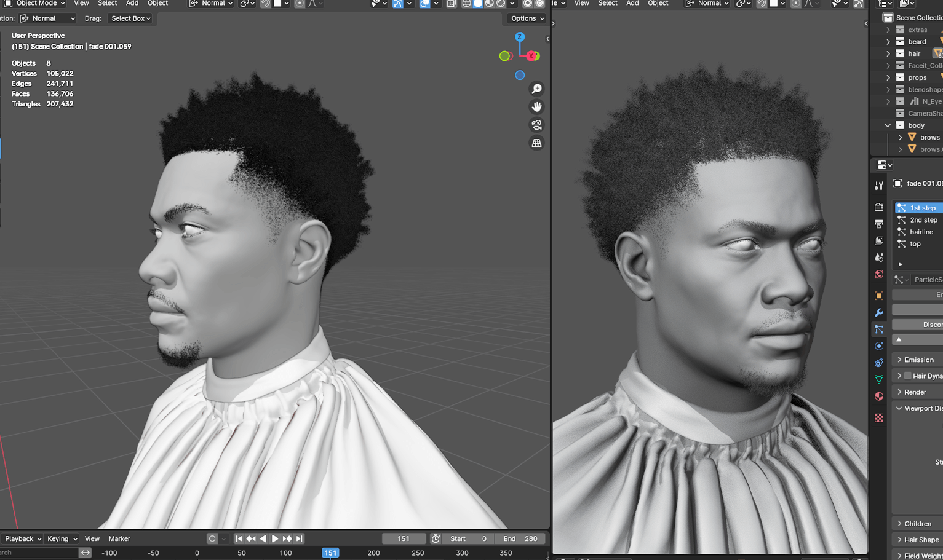Open Select Box drag dropdown
Screen dimensions: 943x560
point(130,18)
